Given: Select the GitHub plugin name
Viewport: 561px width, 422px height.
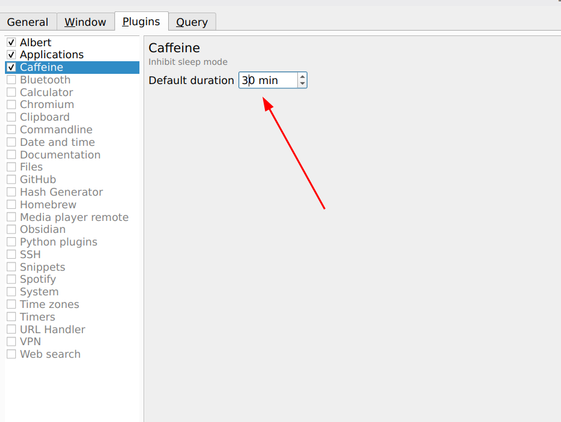Looking at the screenshot, I should pos(38,179).
